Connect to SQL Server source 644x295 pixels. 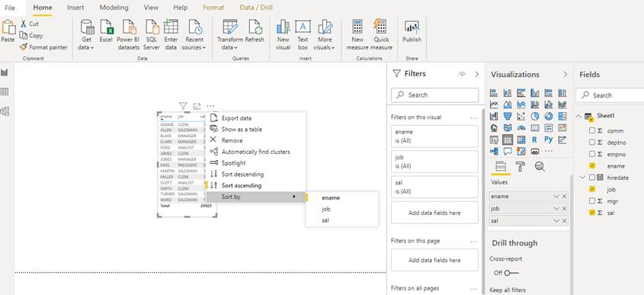click(151, 35)
